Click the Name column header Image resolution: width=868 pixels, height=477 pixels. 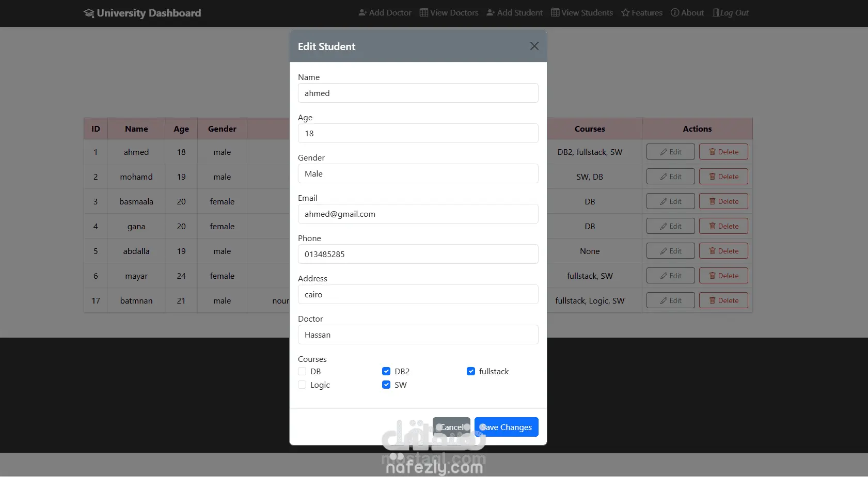136,129
